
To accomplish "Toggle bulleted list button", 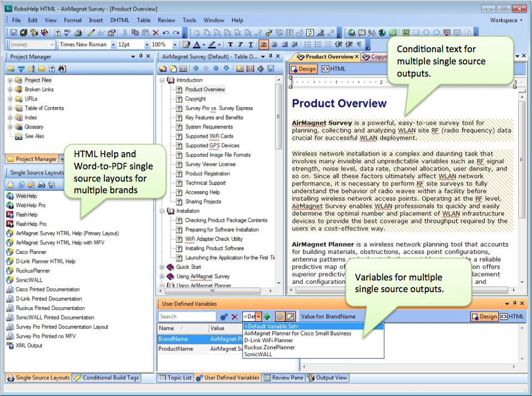I will pyautogui.click(x=318, y=44).
